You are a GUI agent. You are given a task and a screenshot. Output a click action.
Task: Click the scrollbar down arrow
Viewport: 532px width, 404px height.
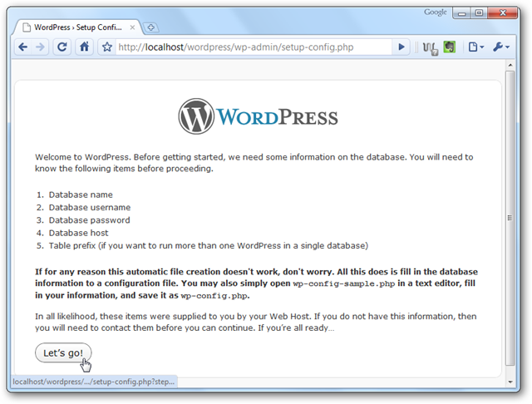click(x=510, y=382)
